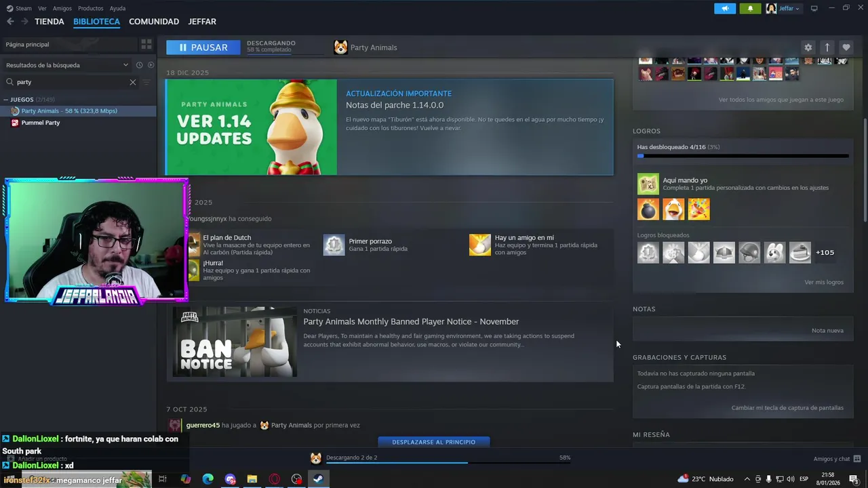Click the corgi icon in download bar
This screenshot has width=868, height=488.
point(315,458)
